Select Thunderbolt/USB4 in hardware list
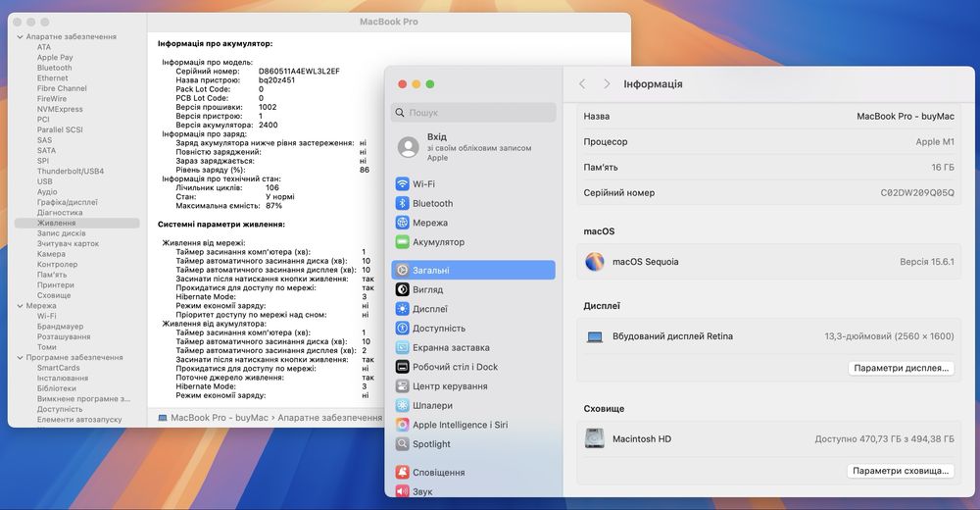 [x=71, y=171]
